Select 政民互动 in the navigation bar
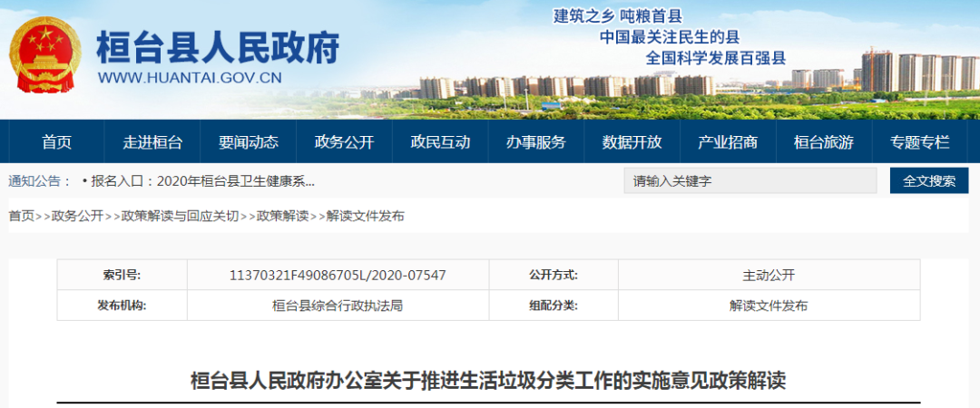This screenshot has width=980, height=408. click(440, 142)
